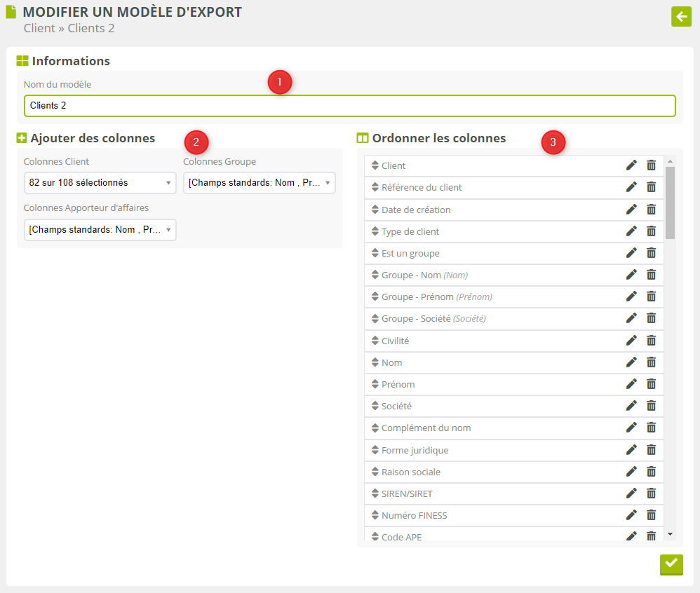This screenshot has height=593, width=700.
Task: Expand the 'Colonnes Groupe' dropdown
Action: pos(259,183)
